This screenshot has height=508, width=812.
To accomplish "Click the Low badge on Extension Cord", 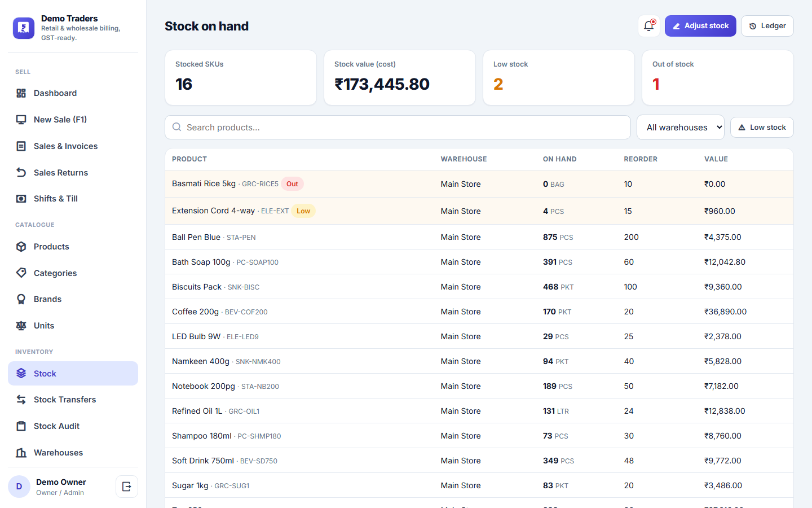I will pos(303,211).
